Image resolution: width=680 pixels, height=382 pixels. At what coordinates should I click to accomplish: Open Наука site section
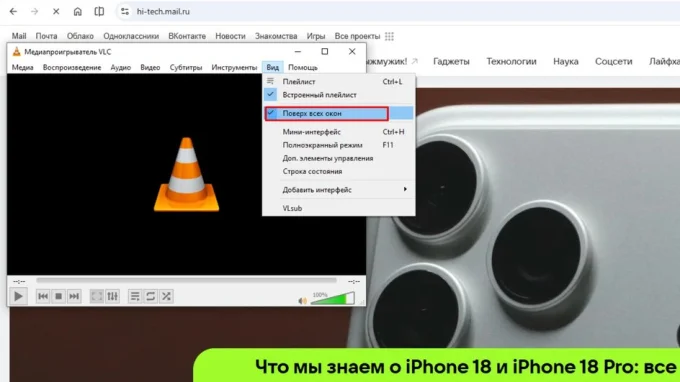[x=566, y=62]
